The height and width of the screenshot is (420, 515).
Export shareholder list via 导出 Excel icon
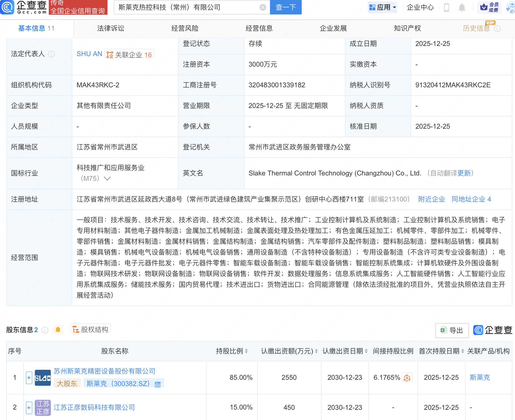[451, 330]
